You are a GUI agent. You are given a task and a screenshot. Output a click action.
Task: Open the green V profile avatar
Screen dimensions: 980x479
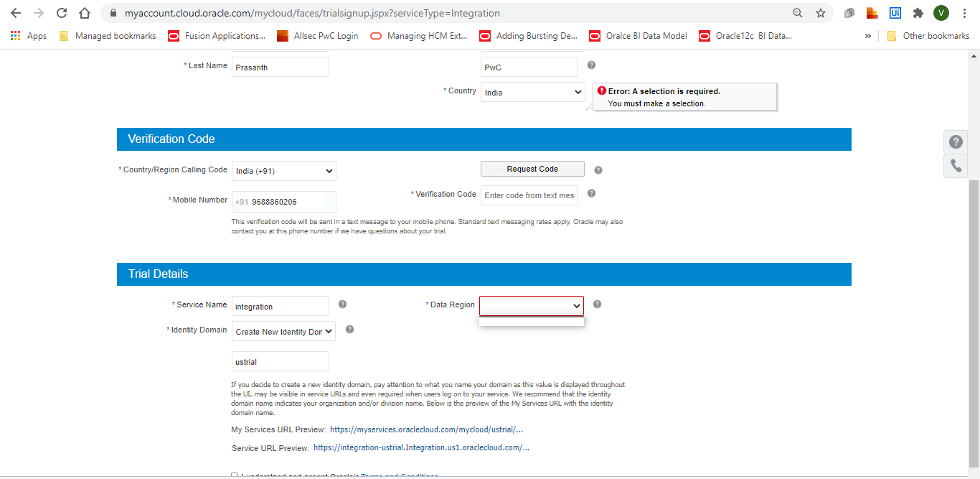(x=941, y=13)
